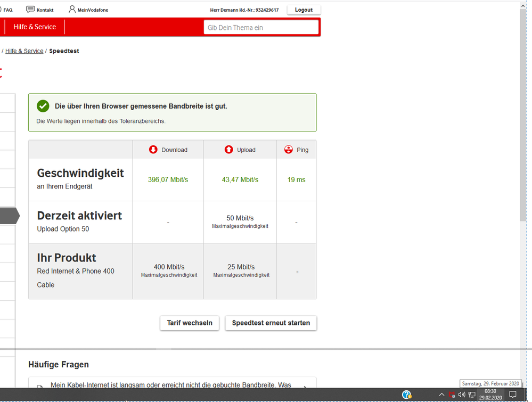Click the Speedtest breadcrumb text
This screenshot has width=532, height=402.
coord(64,51)
